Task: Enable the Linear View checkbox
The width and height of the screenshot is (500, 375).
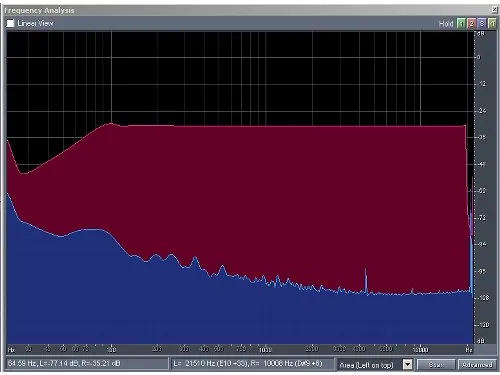Action: tap(11, 23)
